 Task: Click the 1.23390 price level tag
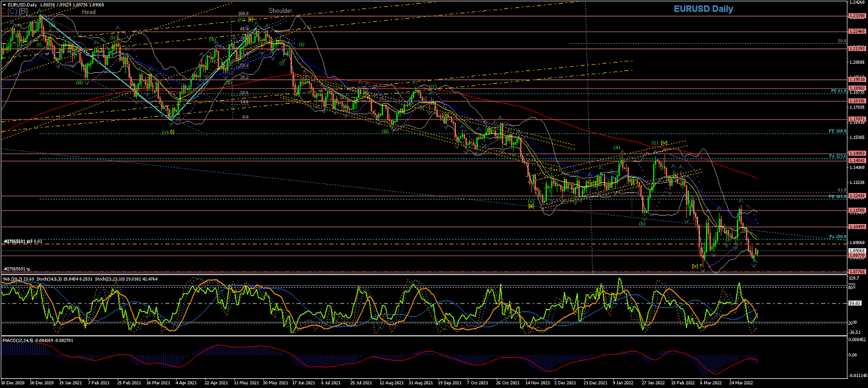[856, 16]
